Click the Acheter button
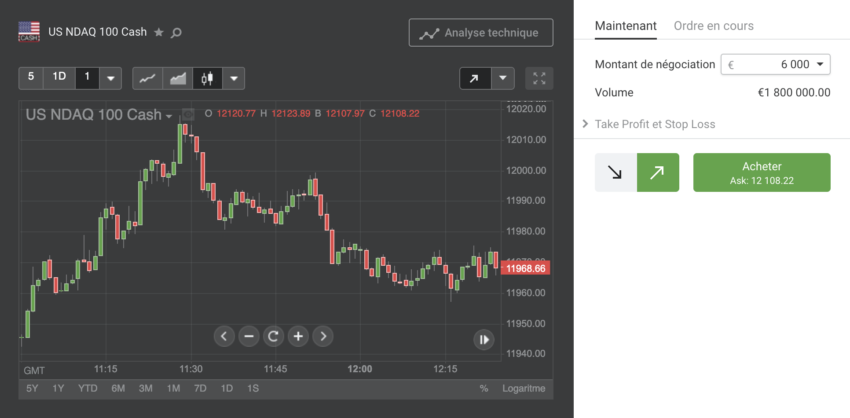Screen dimensions: 850x418 pos(761,172)
